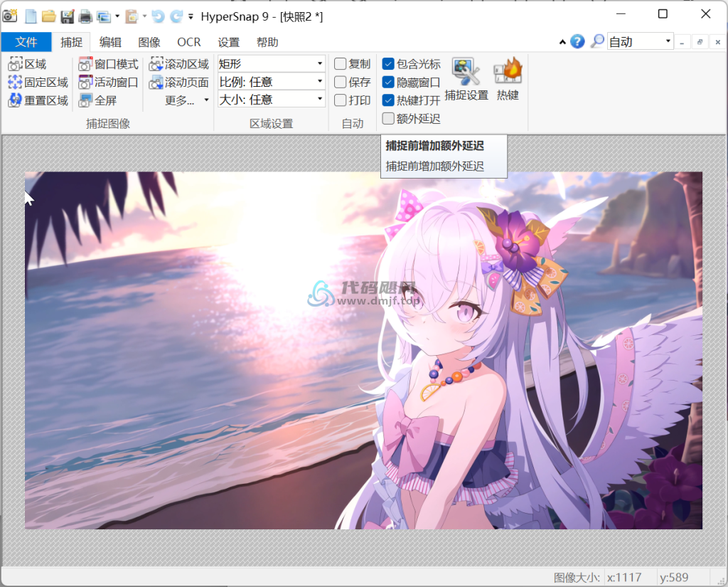The image size is (728, 587).
Task: Collapse the ribbon with the up arrow
Action: click(x=562, y=42)
